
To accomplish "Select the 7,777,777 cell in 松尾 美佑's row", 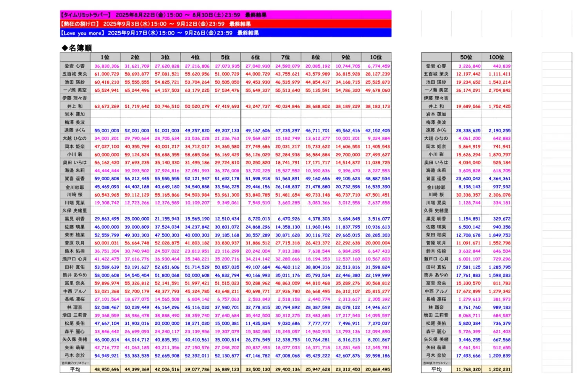I will pos(319,324).
